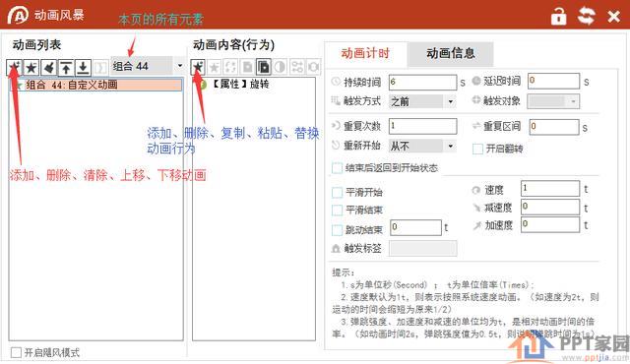Viewport: 630px width, 364px height.
Task: Click the copy behavior page icon
Action: pyautogui.click(x=247, y=67)
